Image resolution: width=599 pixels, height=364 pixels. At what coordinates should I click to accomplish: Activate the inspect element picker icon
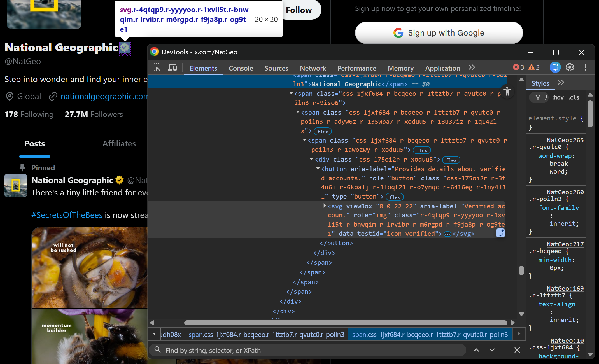coord(157,67)
